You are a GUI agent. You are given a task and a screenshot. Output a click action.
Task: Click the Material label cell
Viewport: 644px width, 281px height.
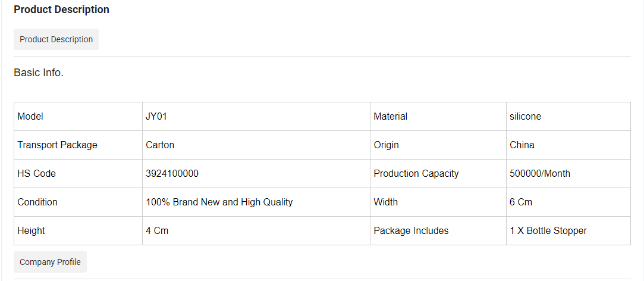438,117
